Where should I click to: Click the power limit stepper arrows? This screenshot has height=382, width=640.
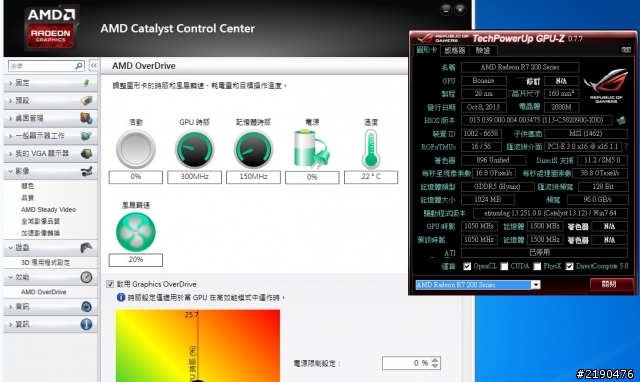tap(435, 363)
